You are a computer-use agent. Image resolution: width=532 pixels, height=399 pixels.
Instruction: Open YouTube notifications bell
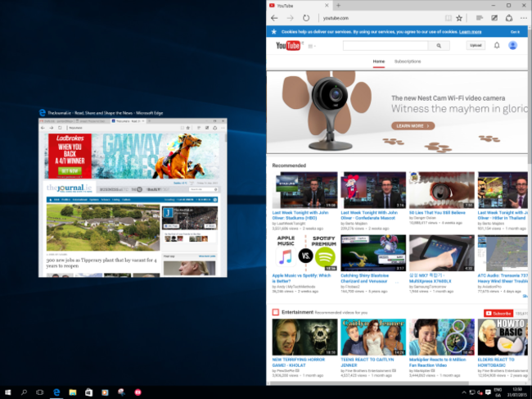coord(497,46)
